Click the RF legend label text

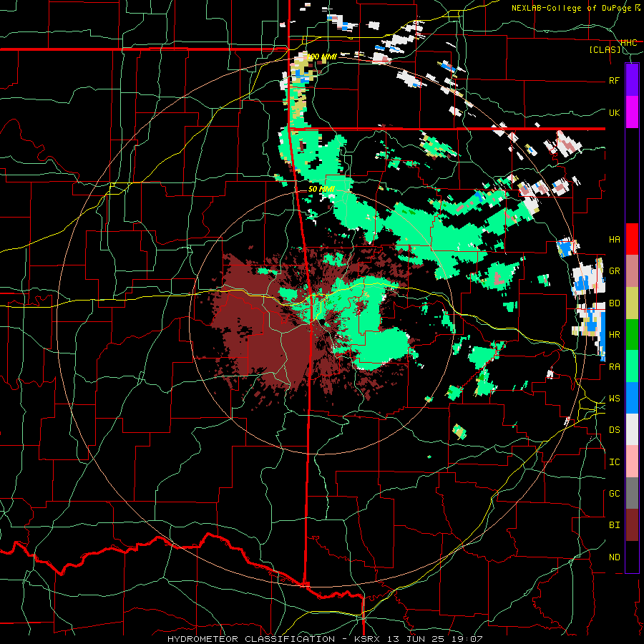tap(615, 80)
